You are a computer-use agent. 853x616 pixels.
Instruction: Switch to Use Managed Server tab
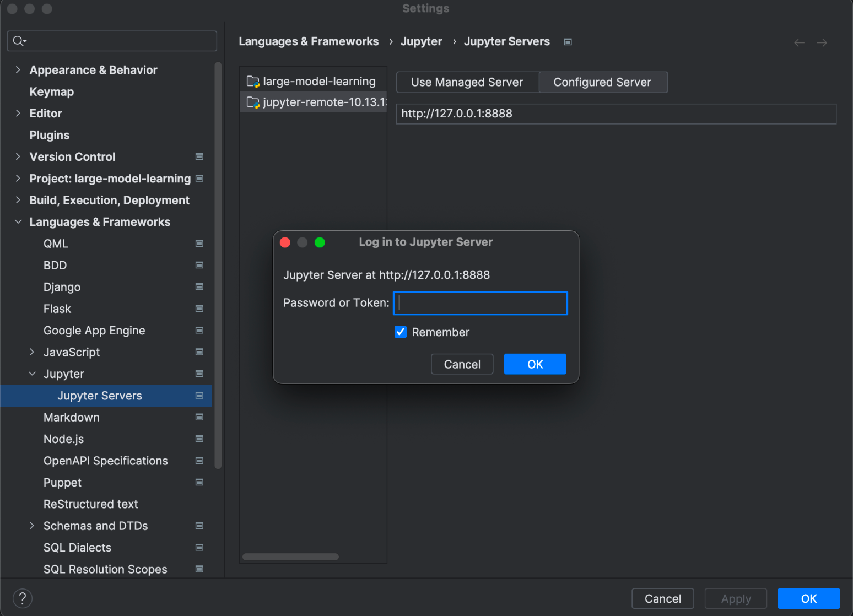coord(467,82)
